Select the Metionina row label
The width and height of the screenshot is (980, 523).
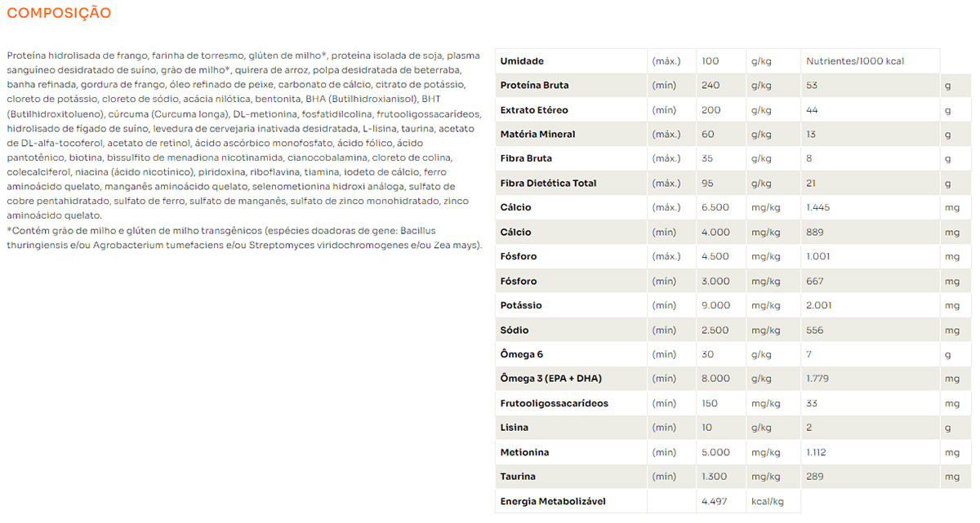coord(524,452)
